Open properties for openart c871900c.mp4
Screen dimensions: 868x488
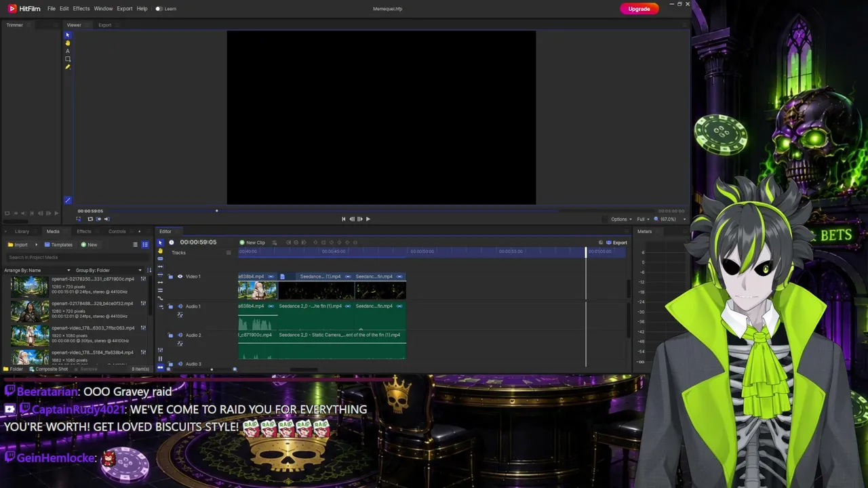pyautogui.click(x=143, y=279)
